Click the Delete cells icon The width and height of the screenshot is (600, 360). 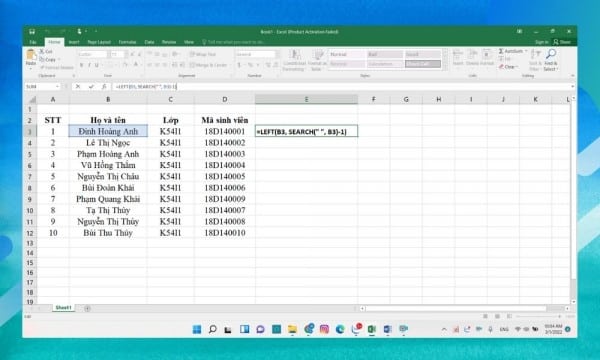pyautogui.click(x=472, y=57)
